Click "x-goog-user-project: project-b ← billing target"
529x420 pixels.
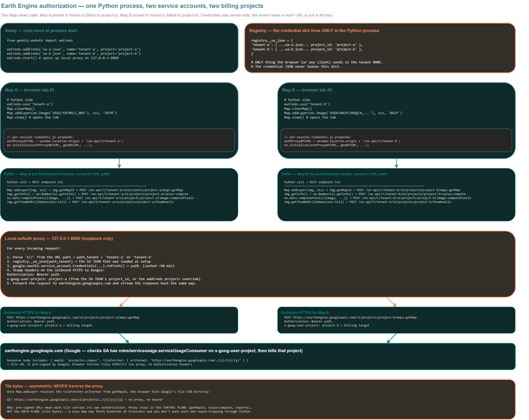point(327,325)
